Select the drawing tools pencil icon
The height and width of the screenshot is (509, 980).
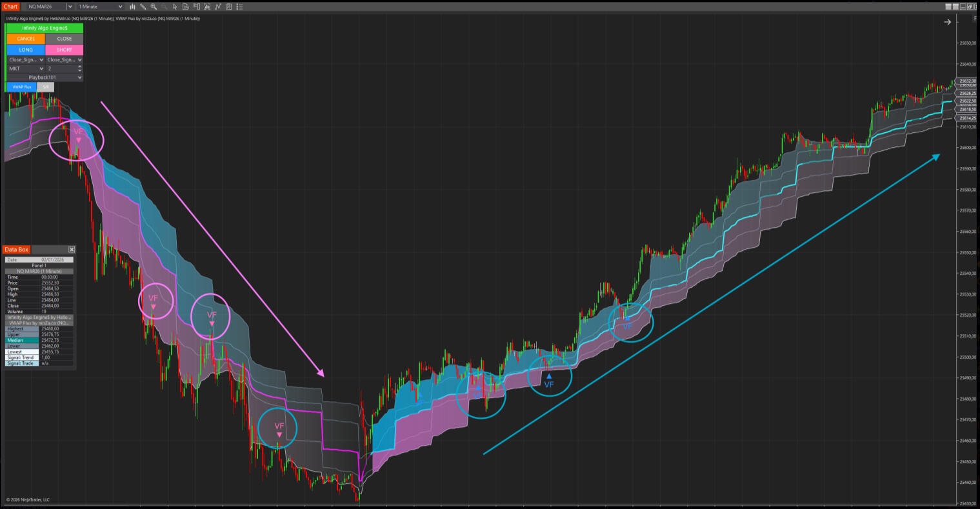[x=143, y=6]
